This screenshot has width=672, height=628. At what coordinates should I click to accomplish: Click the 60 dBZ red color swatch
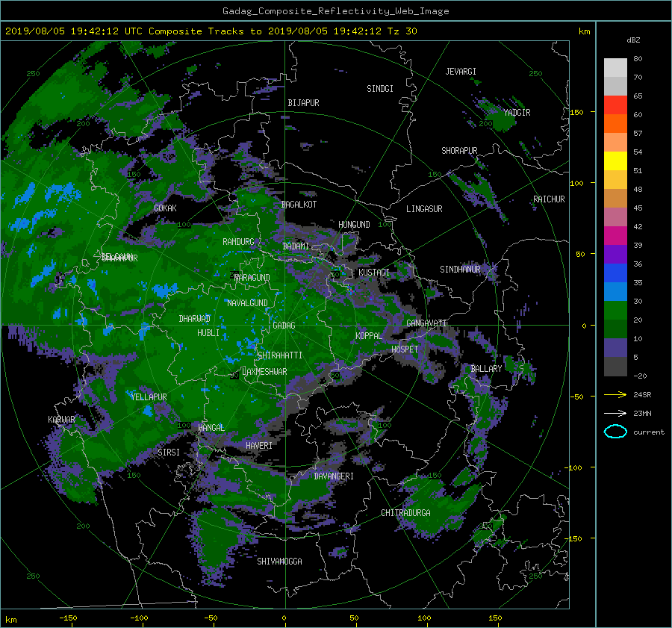615,105
